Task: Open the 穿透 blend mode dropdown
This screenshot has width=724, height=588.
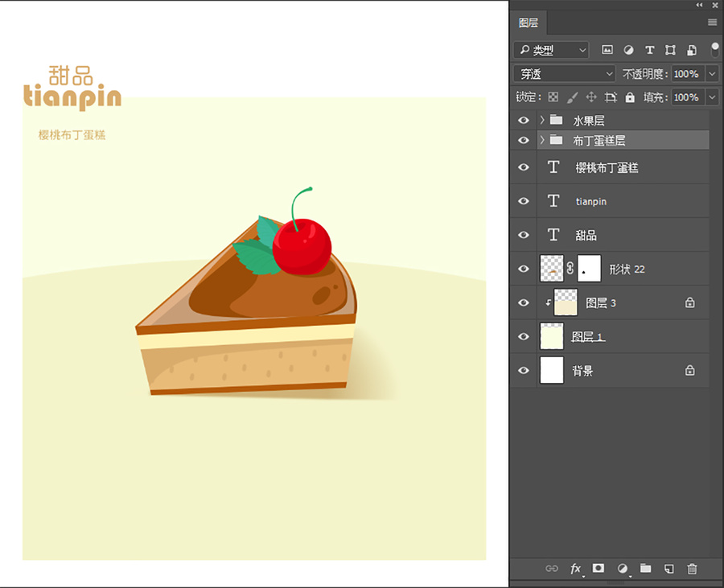Action: [565, 73]
